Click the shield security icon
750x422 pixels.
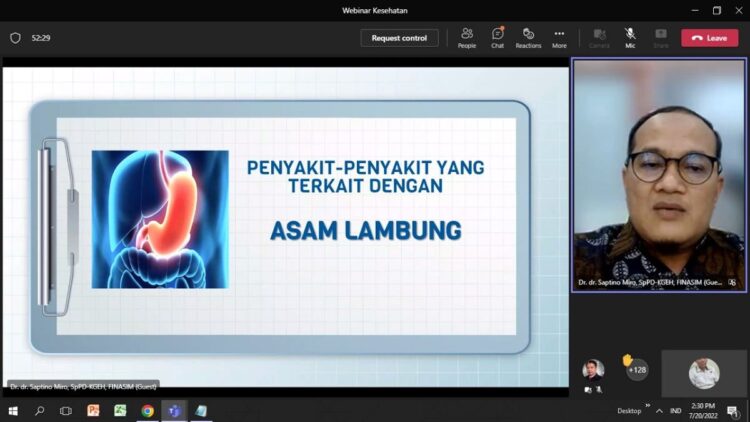15,38
